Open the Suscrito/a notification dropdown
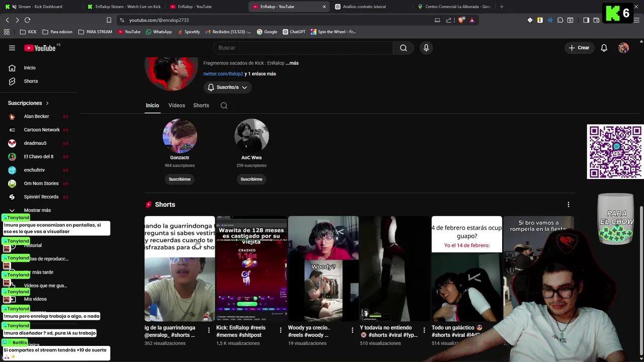 227,87
